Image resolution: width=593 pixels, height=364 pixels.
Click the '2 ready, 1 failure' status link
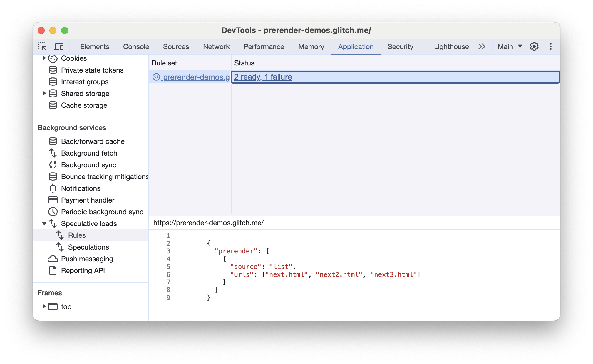263,77
